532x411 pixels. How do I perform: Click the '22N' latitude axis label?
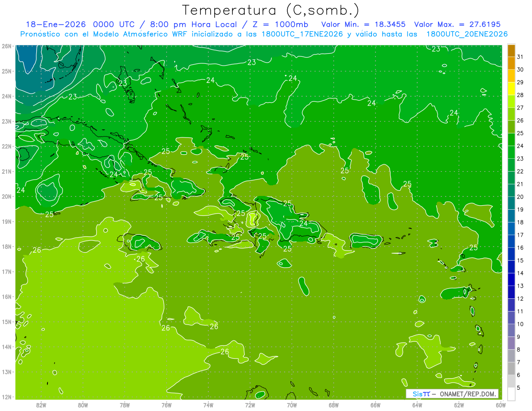[x=7, y=146]
